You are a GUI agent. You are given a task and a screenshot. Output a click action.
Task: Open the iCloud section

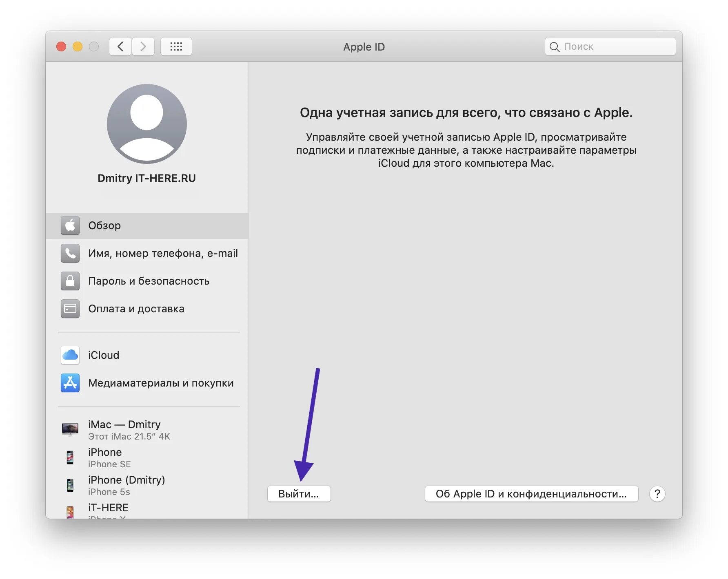(147, 355)
